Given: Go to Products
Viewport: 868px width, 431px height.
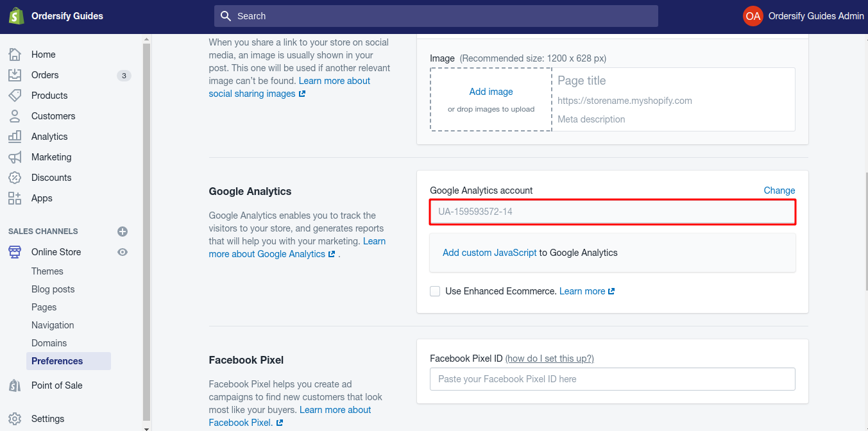Looking at the screenshot, I should (x=49, y=96).
